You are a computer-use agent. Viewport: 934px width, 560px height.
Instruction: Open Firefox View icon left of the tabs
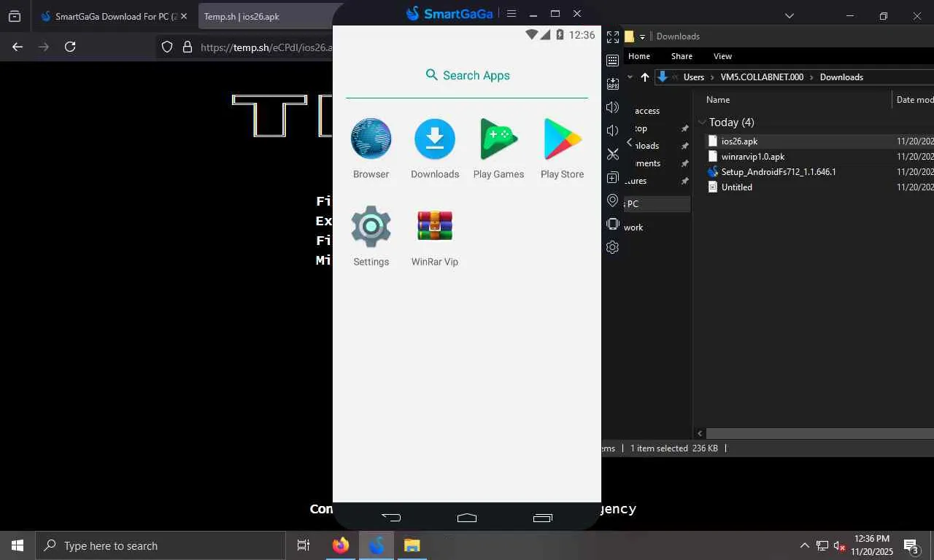point(15,16)
